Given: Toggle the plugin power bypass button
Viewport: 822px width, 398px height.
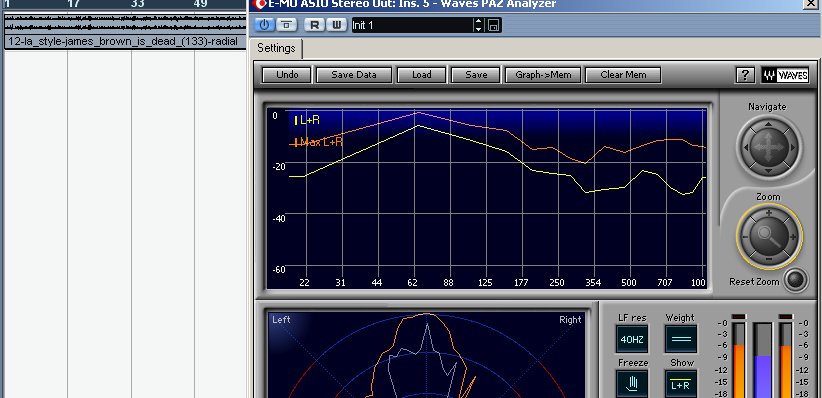Looking at the screenshot, I should coord(265,25).
